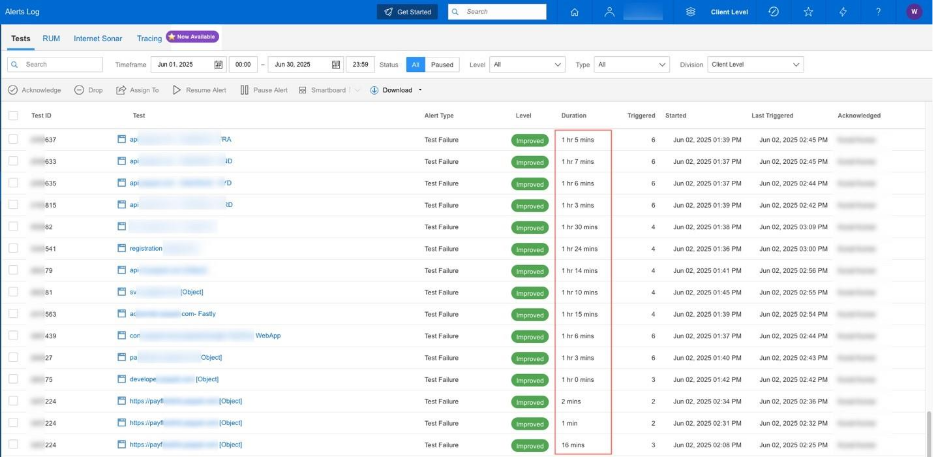Click the 1 hr 30 mins duration cell
Screen dimensions: 936x457
tap(579, 227)
